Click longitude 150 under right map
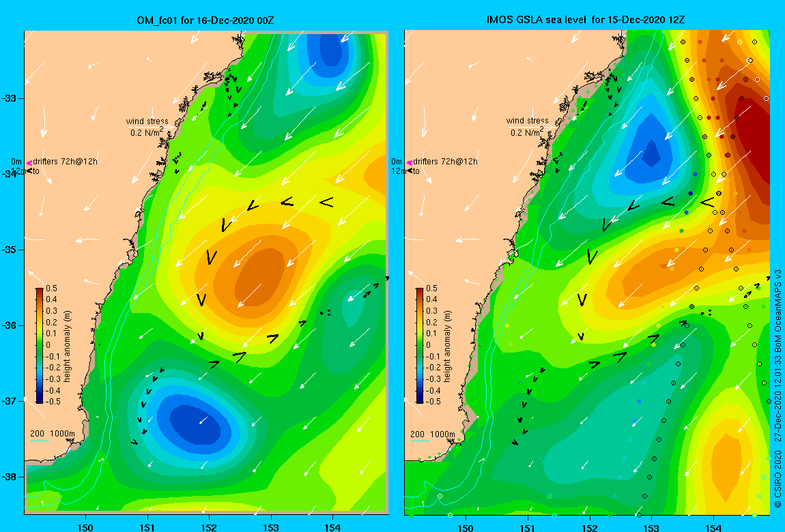785x532 pixels. point(465,527)
